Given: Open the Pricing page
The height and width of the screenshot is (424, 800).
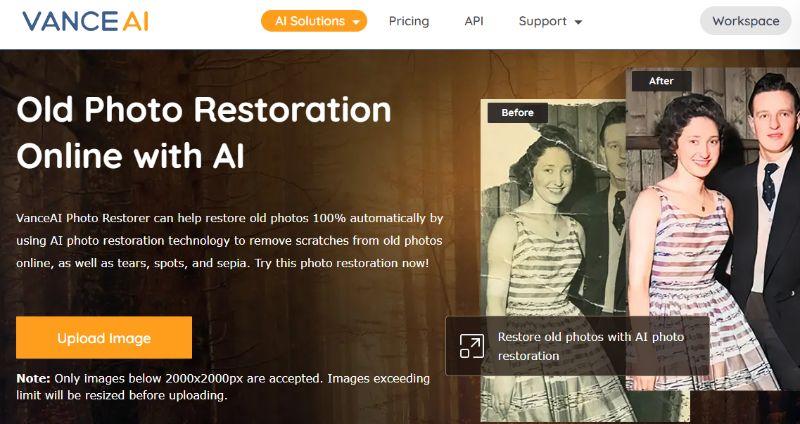Looking at the screenshot, I should tap(409, 21).
